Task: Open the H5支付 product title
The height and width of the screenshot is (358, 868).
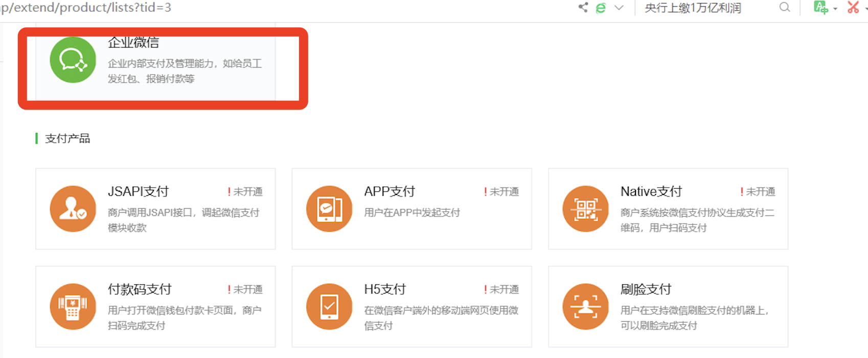Action: (385, 289)
